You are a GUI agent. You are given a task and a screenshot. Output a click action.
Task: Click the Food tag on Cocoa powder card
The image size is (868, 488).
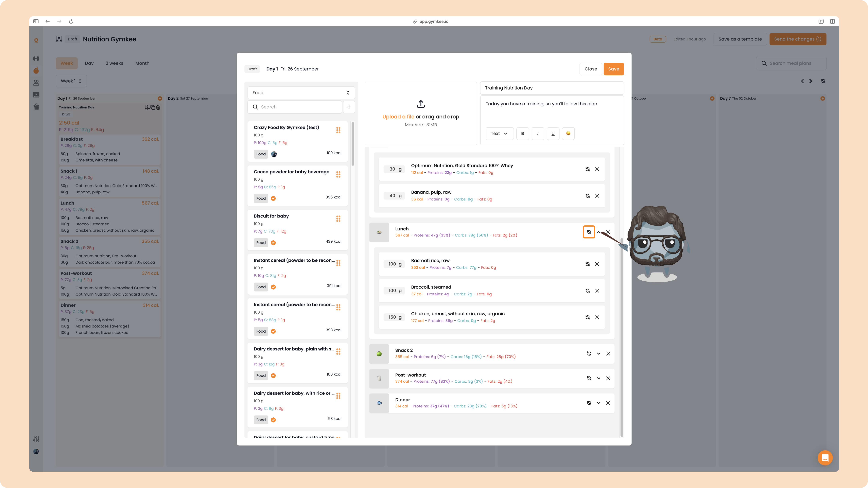[261, 199]
